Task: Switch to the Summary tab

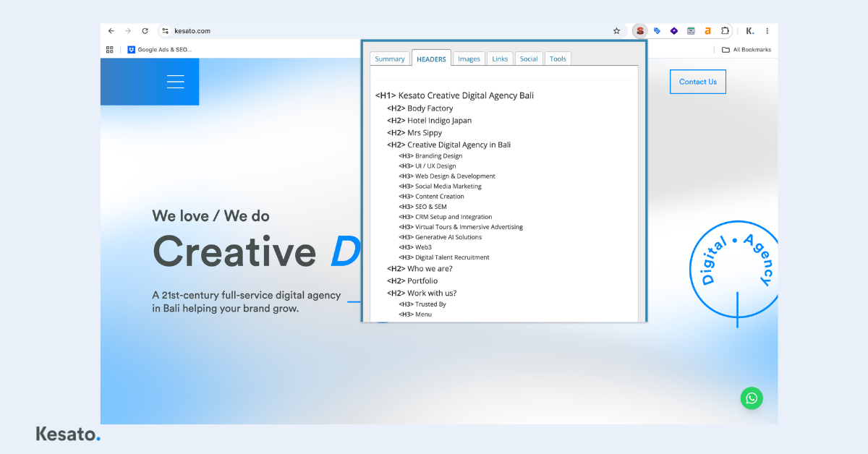Action: 390,59
